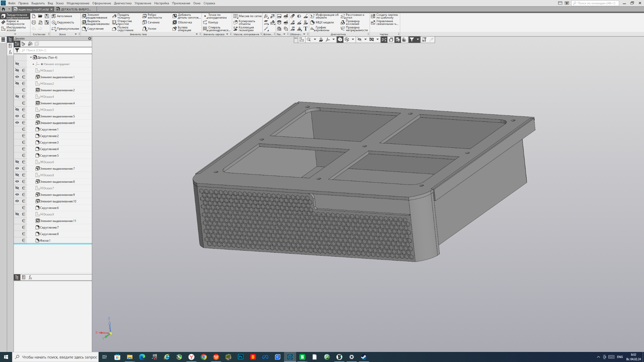644x362 pixels.
Task: Select Фаска:1 in the tree
Action: (x=45, y=240)
